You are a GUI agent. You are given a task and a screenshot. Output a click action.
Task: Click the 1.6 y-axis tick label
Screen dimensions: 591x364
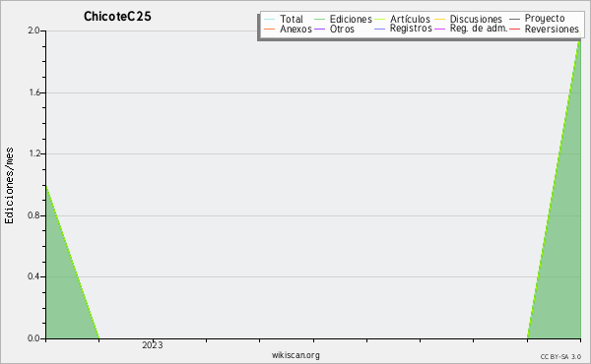[33, 92]
